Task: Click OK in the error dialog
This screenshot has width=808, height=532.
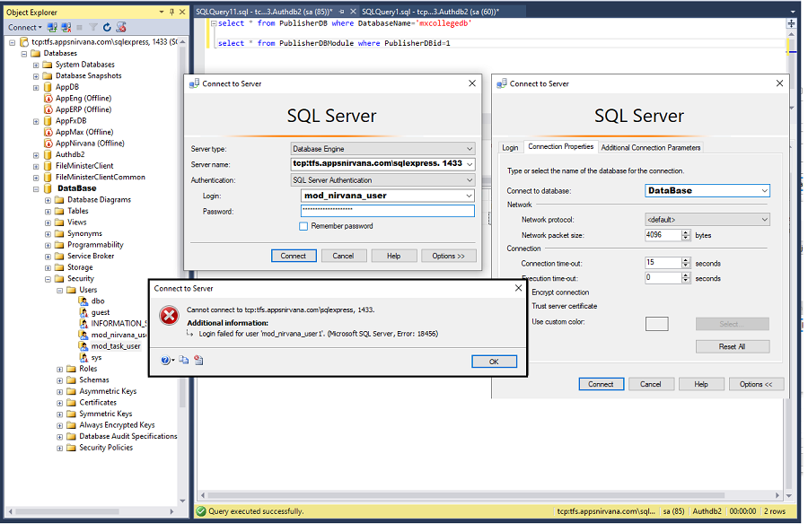Action: click(494, 362)
